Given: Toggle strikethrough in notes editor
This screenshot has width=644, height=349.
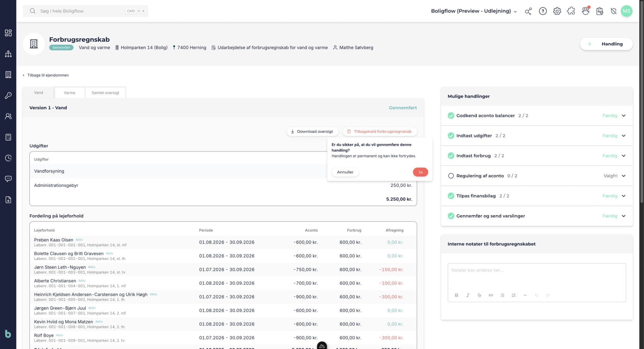Looking at the screenshot, I should coord(479,295).
